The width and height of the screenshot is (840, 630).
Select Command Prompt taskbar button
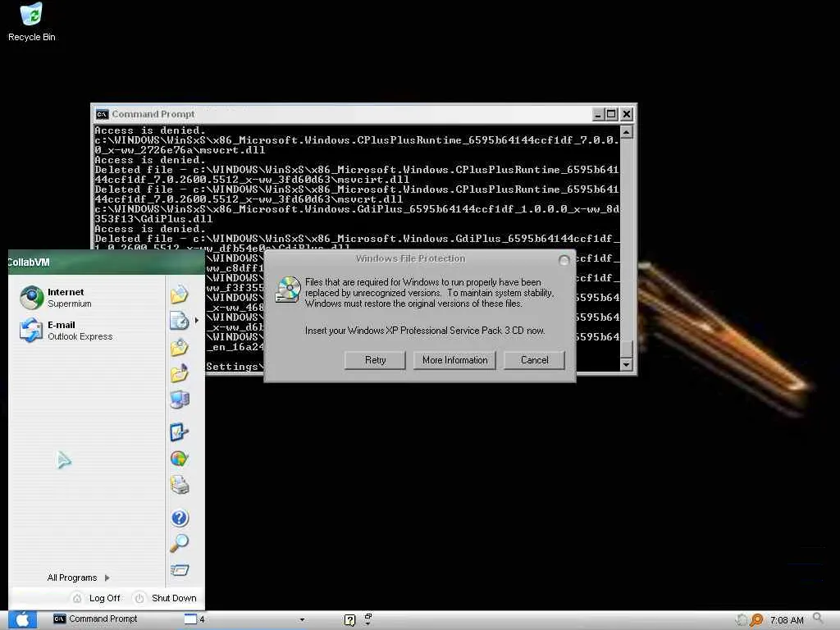coord(95,619)
